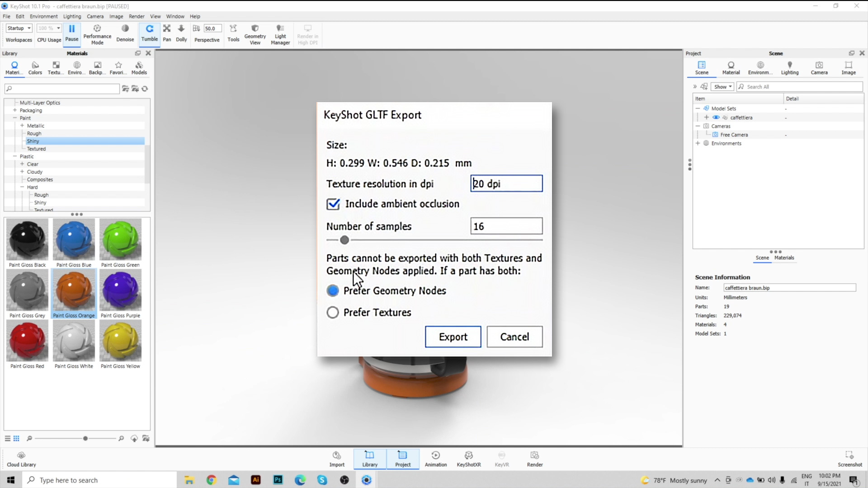Adjust the library thumbnail size slider
Screen dimensions: 868x488
click(85, 438)
